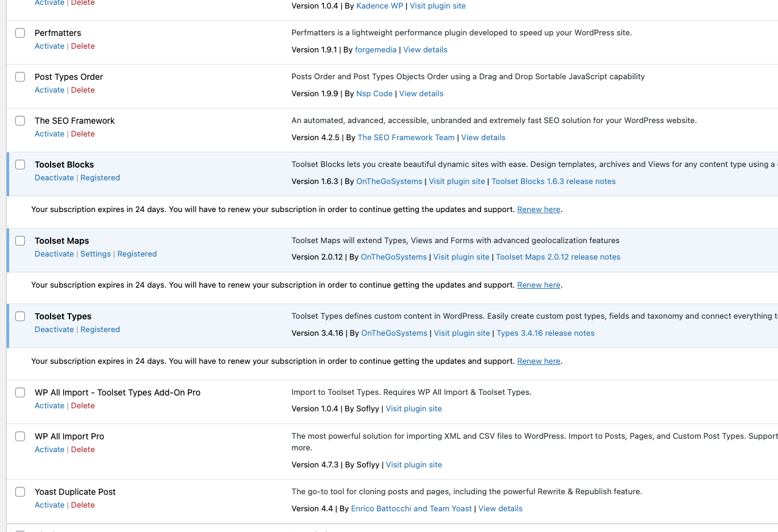Delete The SEO Framework plugin
Image resolution: width=778 pixels, height=532 pixels.
pyautogui.click(x=83, y=134)
